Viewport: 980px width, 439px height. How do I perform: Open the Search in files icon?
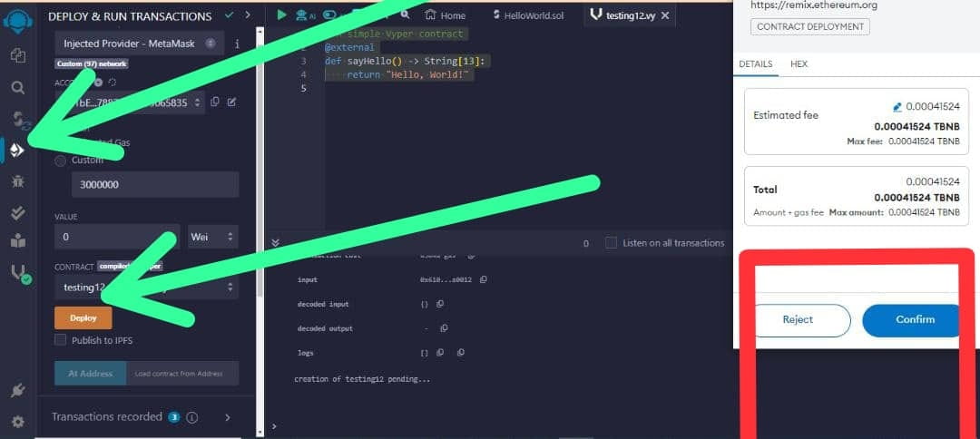coord(17,88)
